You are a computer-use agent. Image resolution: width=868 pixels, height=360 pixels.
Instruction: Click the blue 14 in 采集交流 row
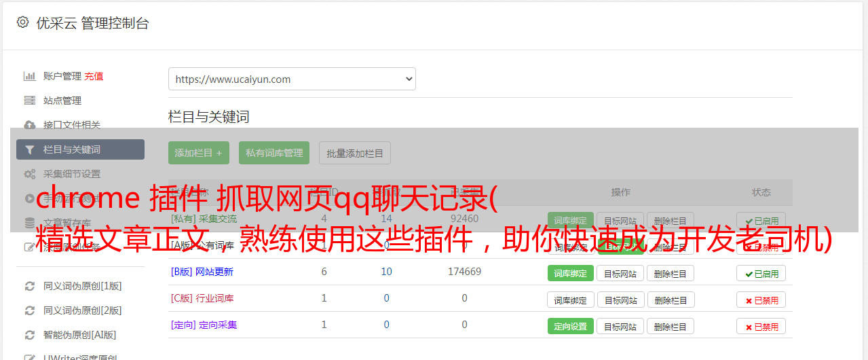pyautogui.click(x=387, y=219)
